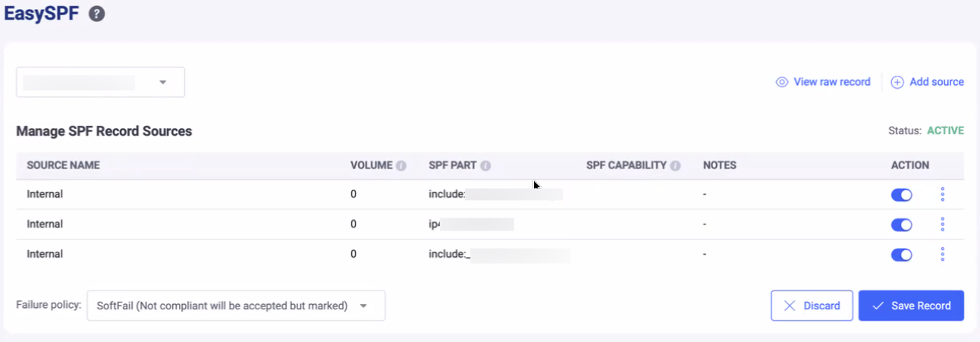Viewport: 980px width, 342px height.
Task: Open the domain selector dropdown
Action: point(100,83)
